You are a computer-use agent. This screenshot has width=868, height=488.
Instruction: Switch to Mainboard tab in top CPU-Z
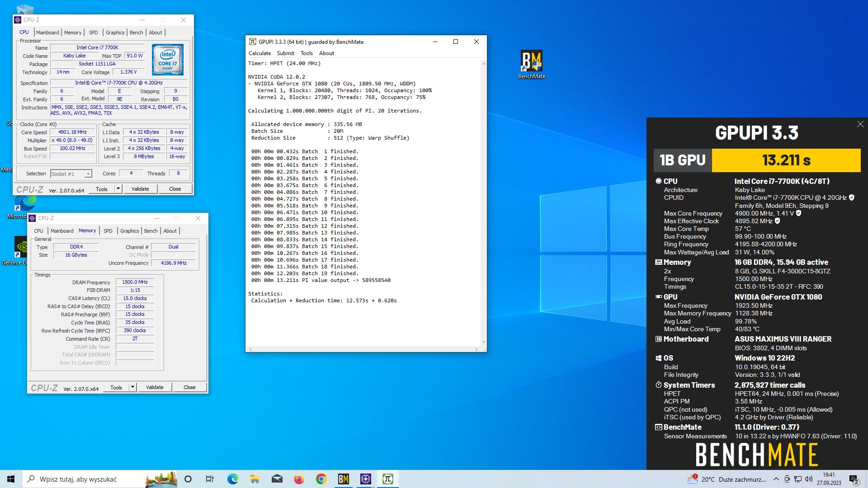point(47,33)
